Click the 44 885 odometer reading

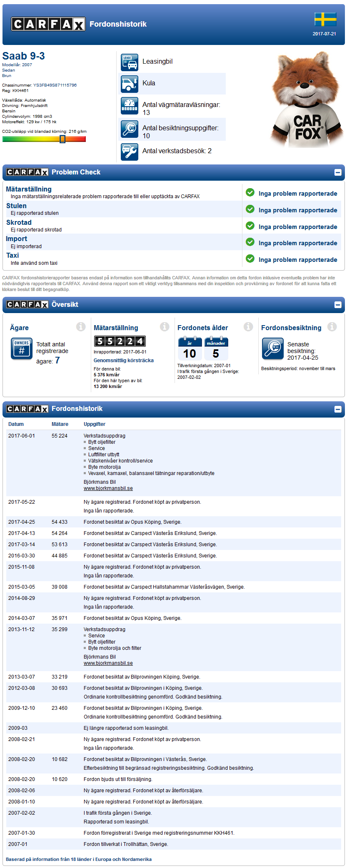coord(60,556)
